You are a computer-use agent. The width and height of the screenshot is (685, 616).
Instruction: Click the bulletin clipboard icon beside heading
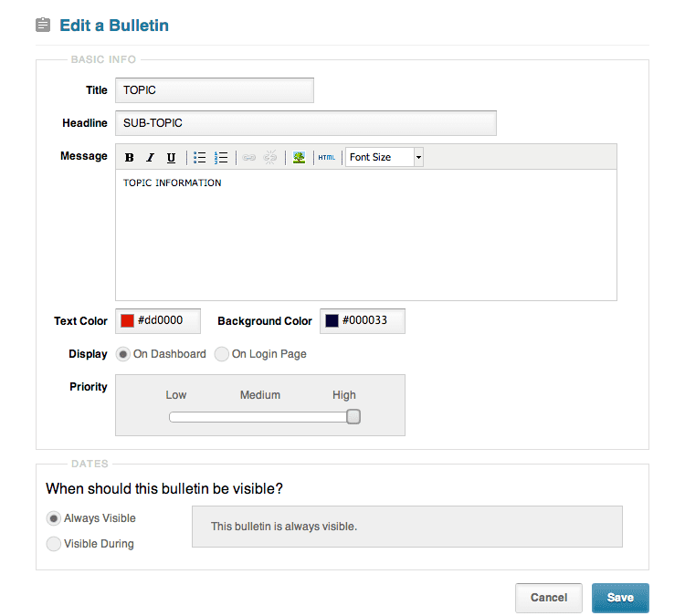[43, 25]
